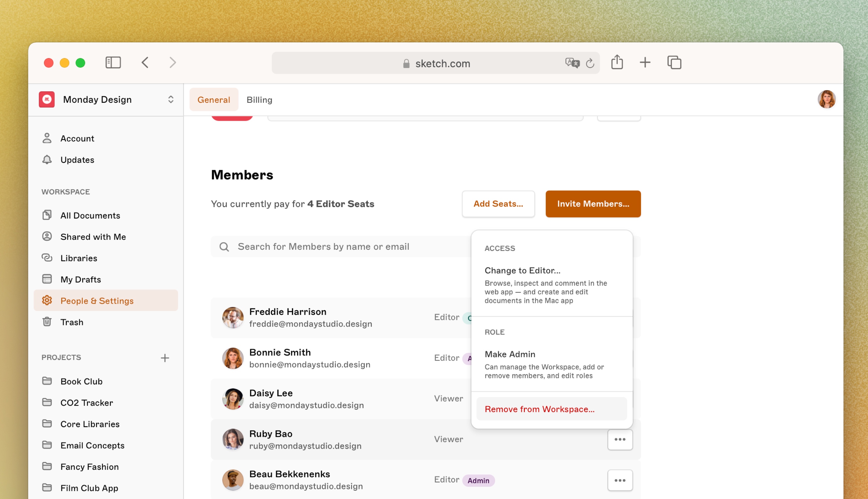Screen dimensions: 868x499
Task: Open the CO2 Tracker project folder
Action: 106,402
